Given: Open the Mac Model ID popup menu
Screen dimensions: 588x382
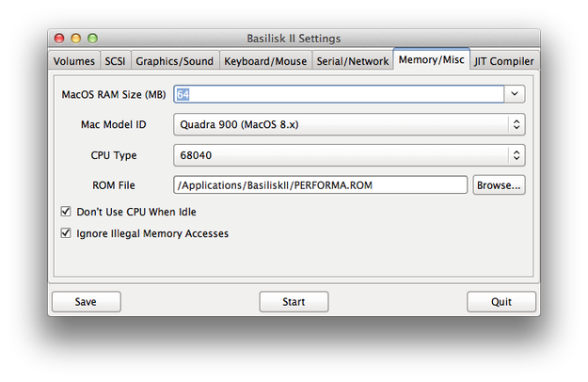Looking at the screenshot, I should coord(349,124).
